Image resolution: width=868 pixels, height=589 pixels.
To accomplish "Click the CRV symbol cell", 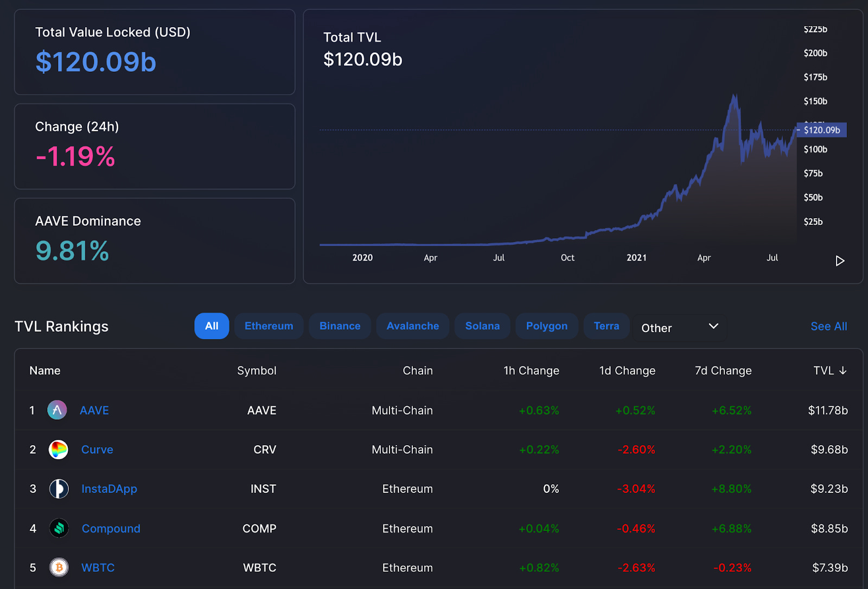I will (265, 449).
